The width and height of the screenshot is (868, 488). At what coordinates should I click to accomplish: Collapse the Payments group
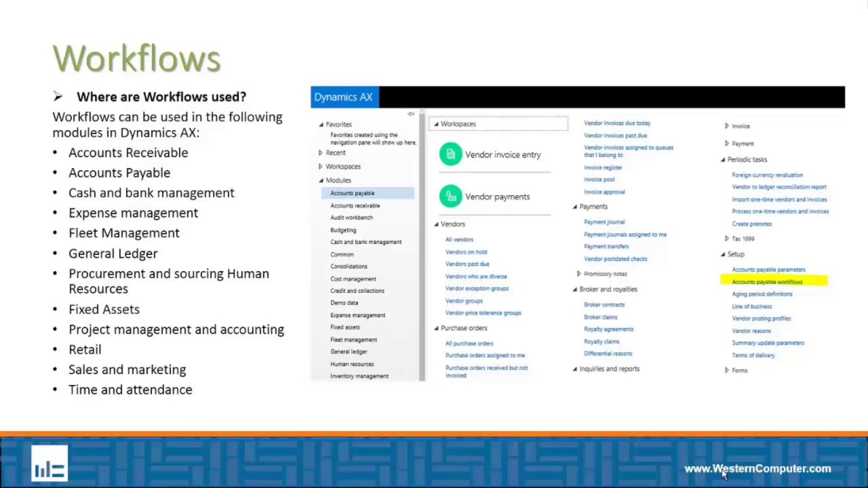574,207
